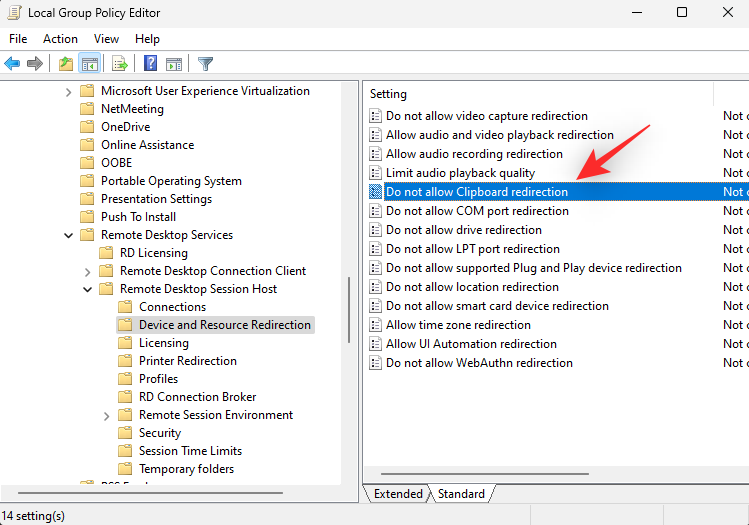The width and height of the screenshot is (749, 525).
Task: Click the Export List toolbar icon
Action: point(119,63)
